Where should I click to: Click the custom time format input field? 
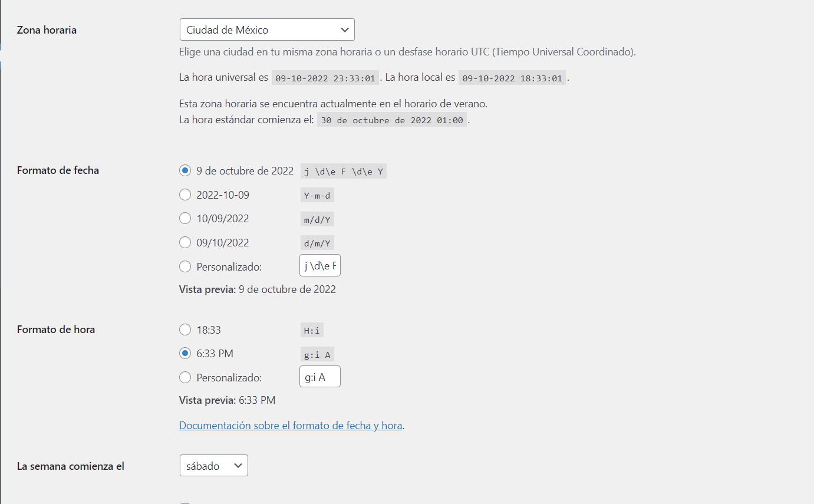(320, 377)
